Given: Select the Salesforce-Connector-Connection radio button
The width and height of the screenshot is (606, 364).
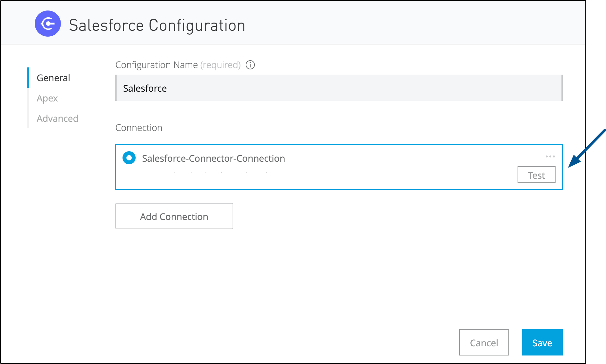Looking at the screenshot, I should (129, 158).
